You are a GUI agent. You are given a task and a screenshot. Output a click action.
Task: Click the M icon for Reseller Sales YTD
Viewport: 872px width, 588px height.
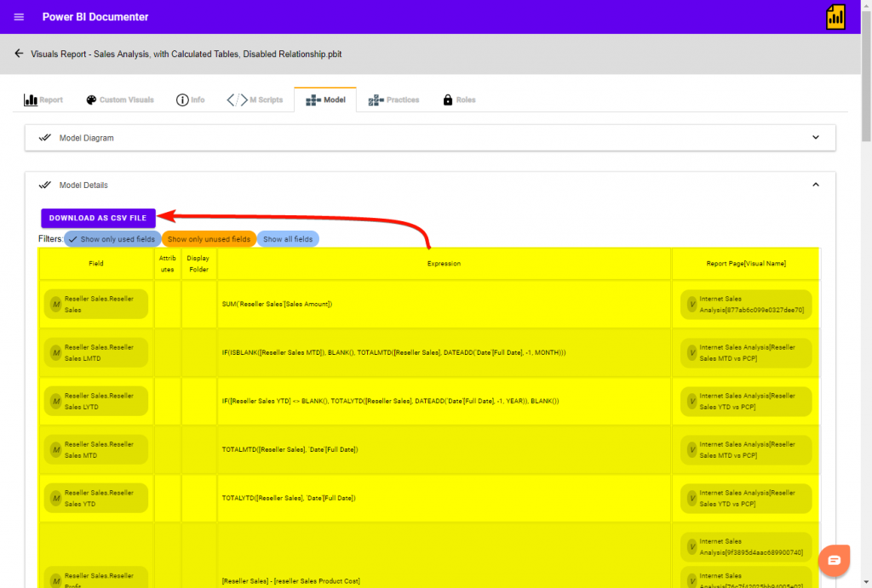point(56,498)
